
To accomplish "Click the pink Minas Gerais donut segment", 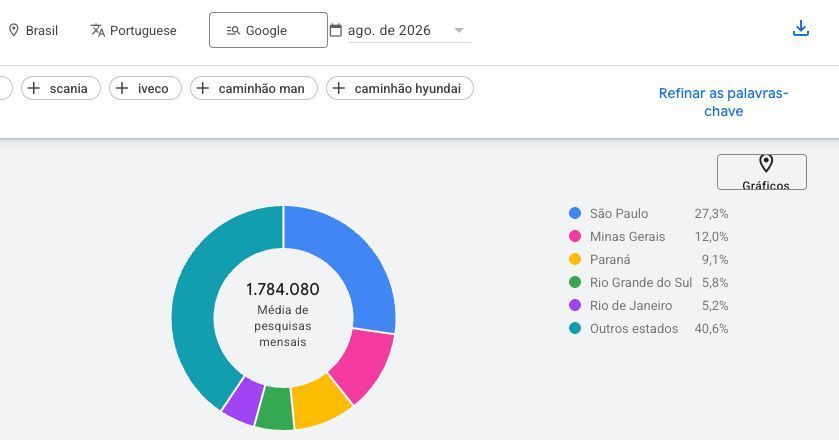I will pos(365,364).
